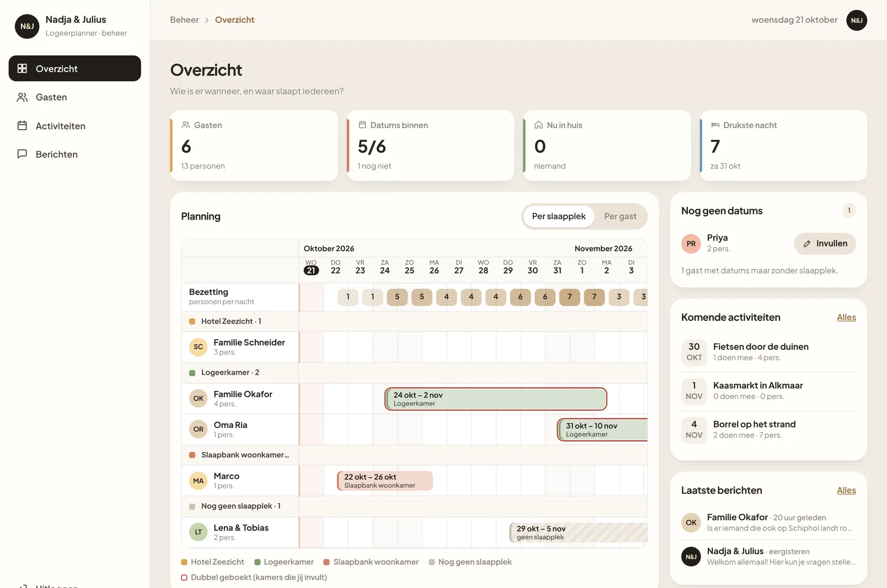887x588 pixels.
Task: Click occupancy badge 7 on 31 oktober
Action: pyautogui.click(x=569, y=297)
